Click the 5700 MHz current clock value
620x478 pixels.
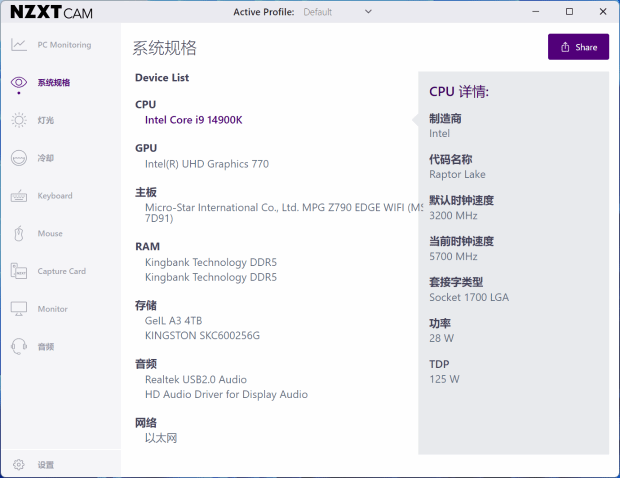[x=453, y=256]
